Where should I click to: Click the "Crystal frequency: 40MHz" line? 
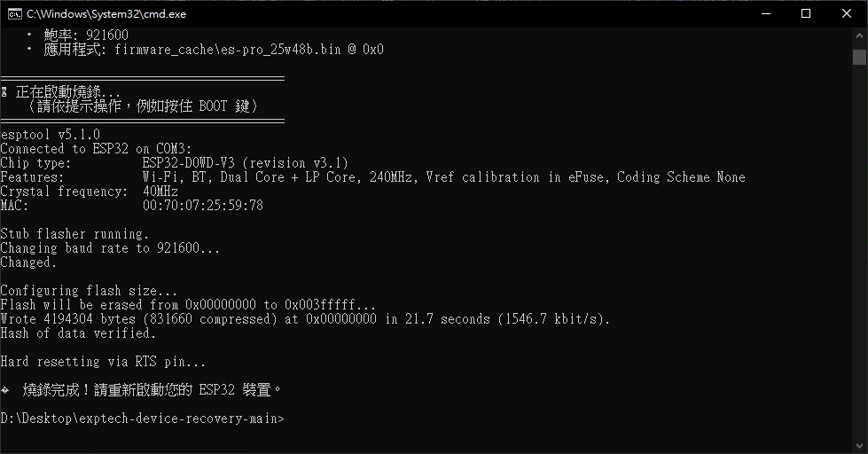(x=89, y=192)
